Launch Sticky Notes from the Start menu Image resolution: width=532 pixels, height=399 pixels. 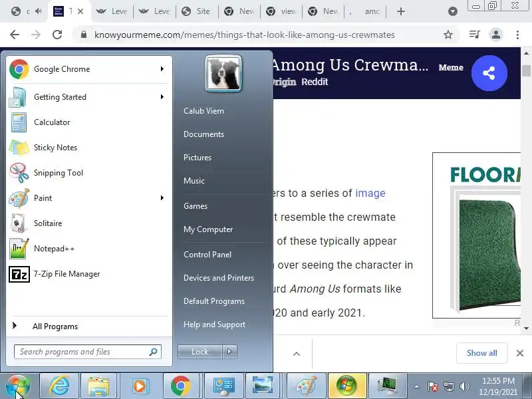click(x=89, y=148)
